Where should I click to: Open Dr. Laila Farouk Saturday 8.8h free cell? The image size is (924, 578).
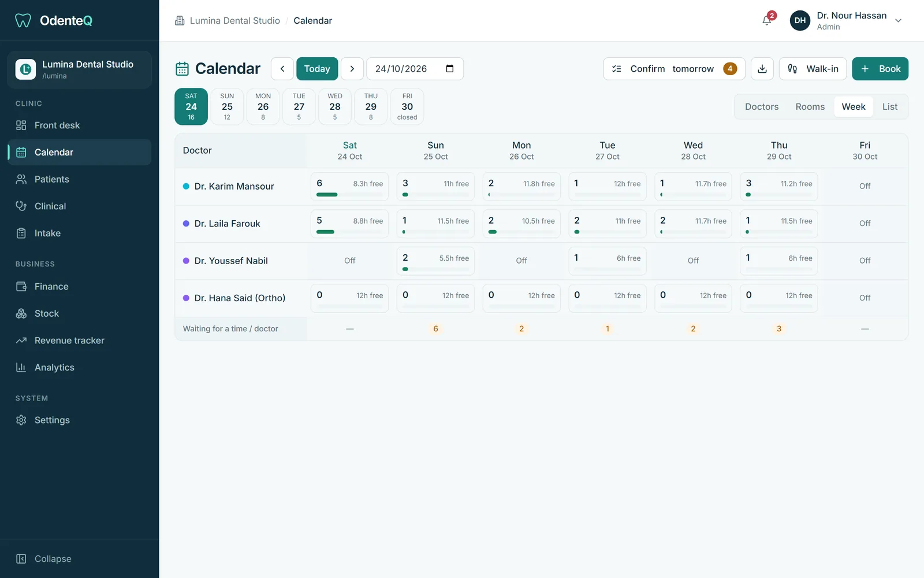tap(350, 224)
